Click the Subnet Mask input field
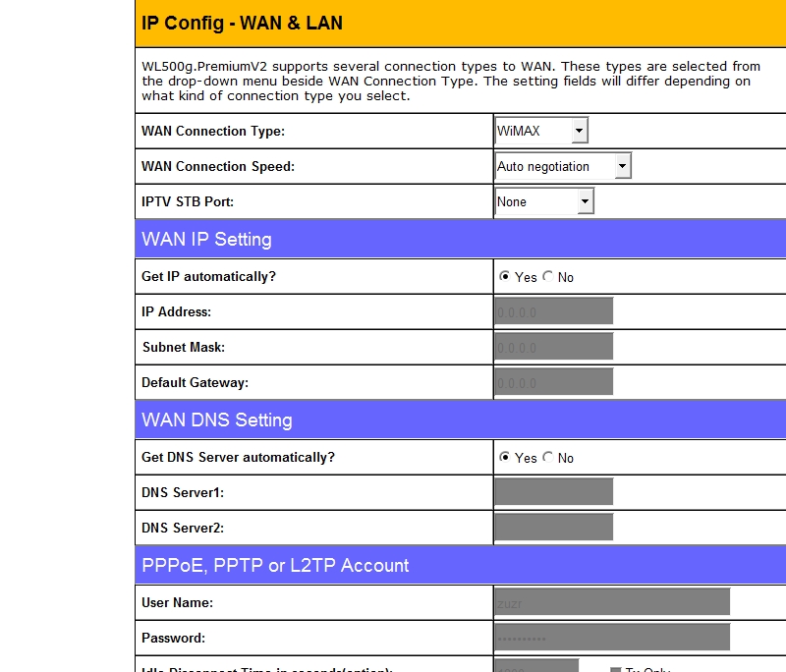786x672 pixels. pyautogui.click(x=554, y=347)
